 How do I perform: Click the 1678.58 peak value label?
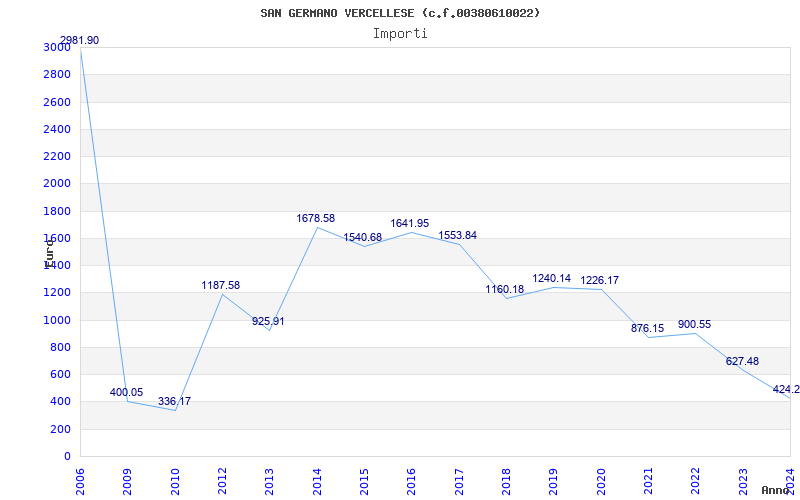[x=316, y=218]
